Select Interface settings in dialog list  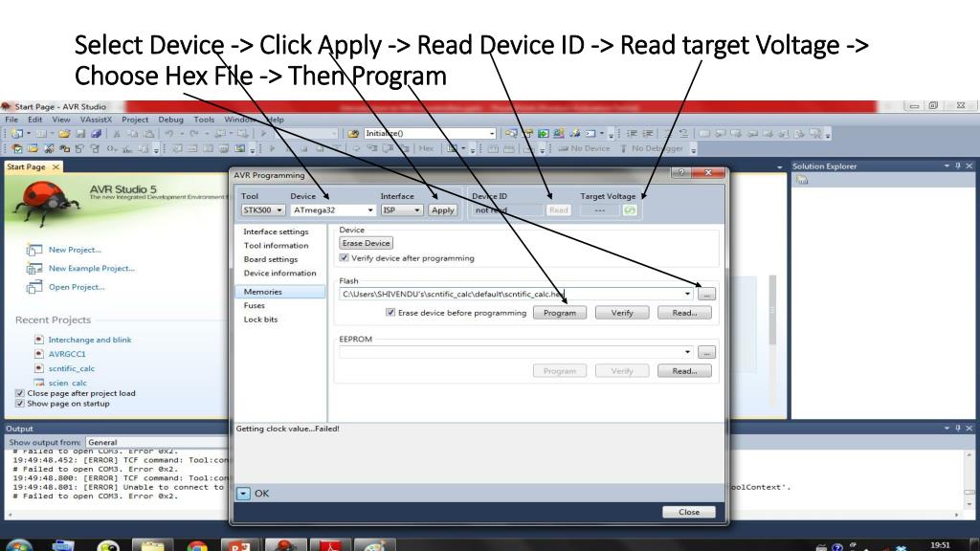[x=276, y=231]
